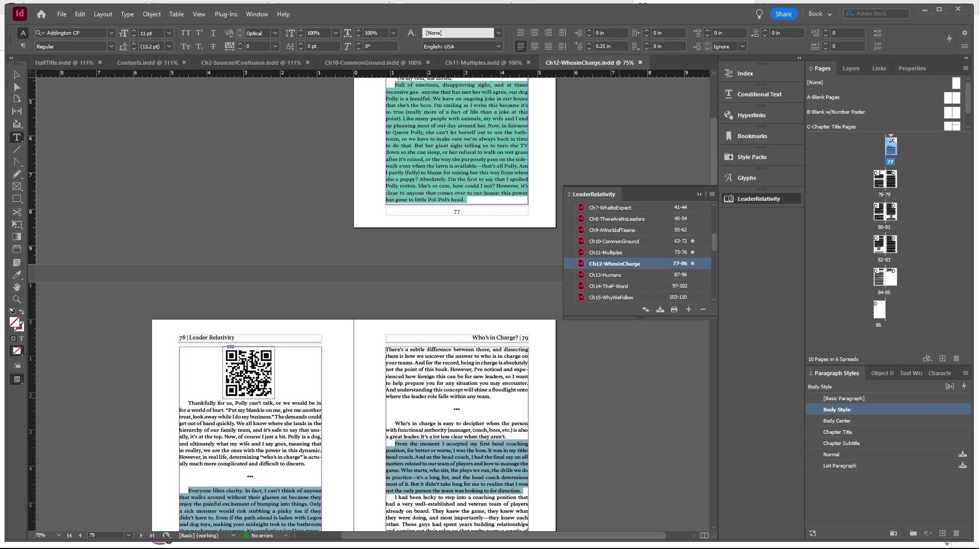Choose the Rectangle Frame tool
This screenshot has height=549, width=980.
click(17, 187)
